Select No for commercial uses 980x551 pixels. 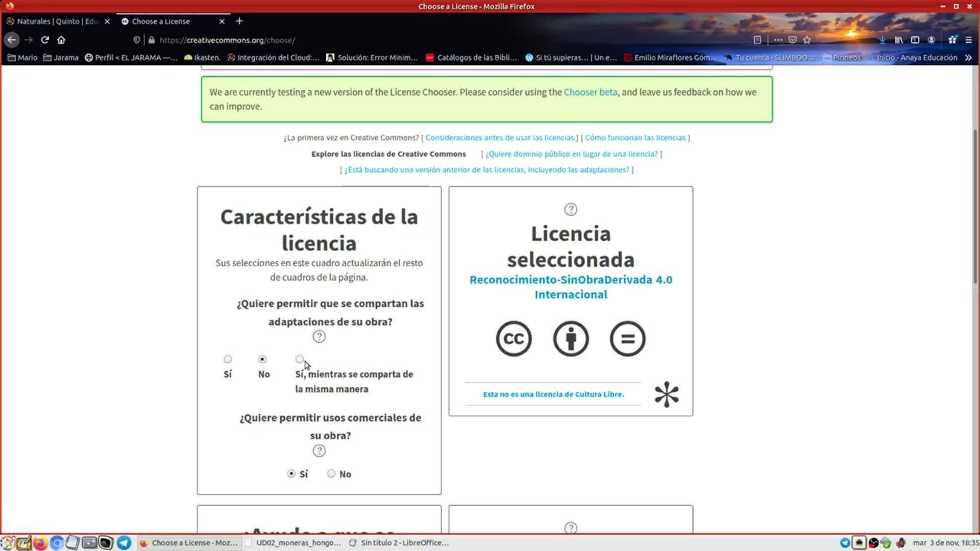pos(331,473)
